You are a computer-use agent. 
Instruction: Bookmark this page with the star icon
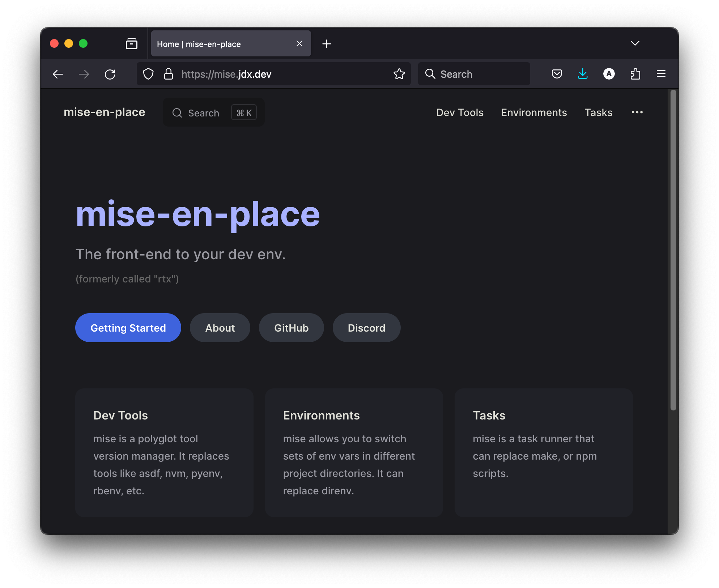pos(399,74)
